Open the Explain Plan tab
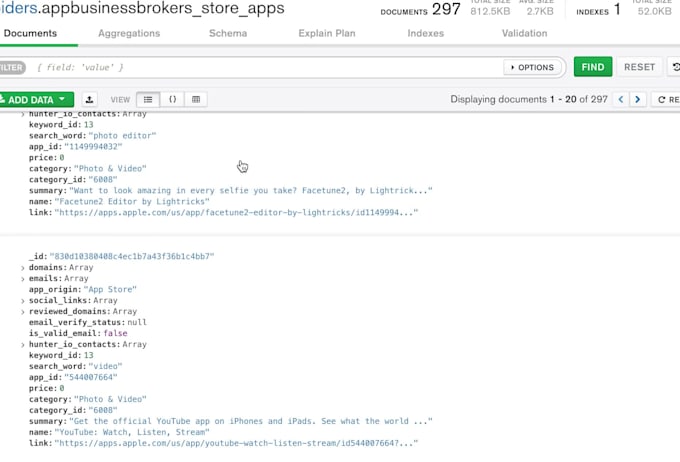Screen dimensions: 680x462 pos(327,33)
